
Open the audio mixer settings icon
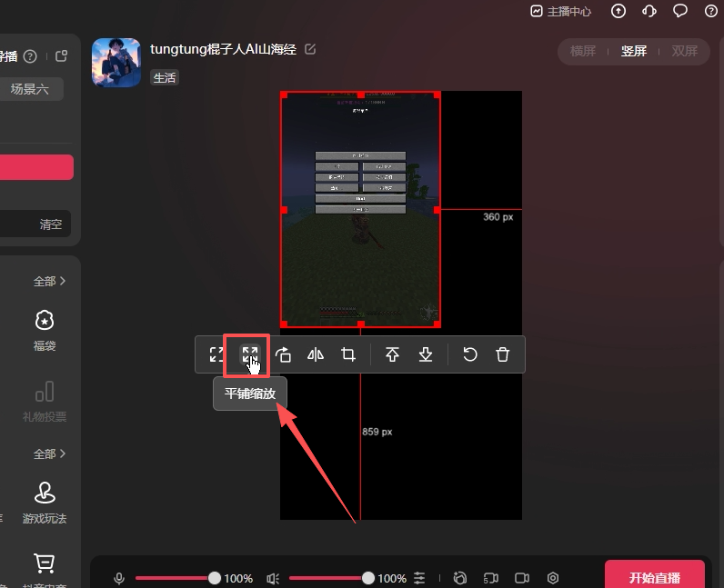[419, 578]
